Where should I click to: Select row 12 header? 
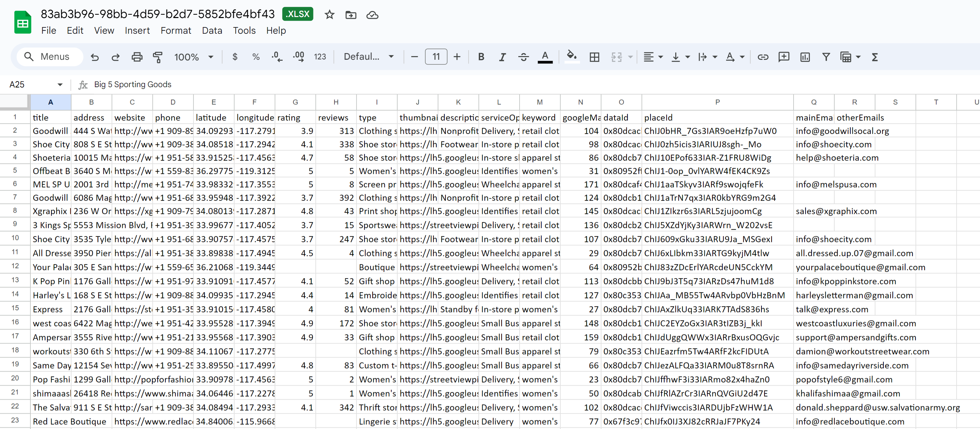point(15,266)
